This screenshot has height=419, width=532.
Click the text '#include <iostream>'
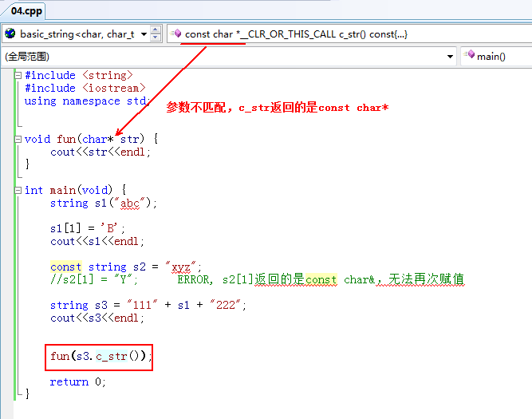point(85,88)
